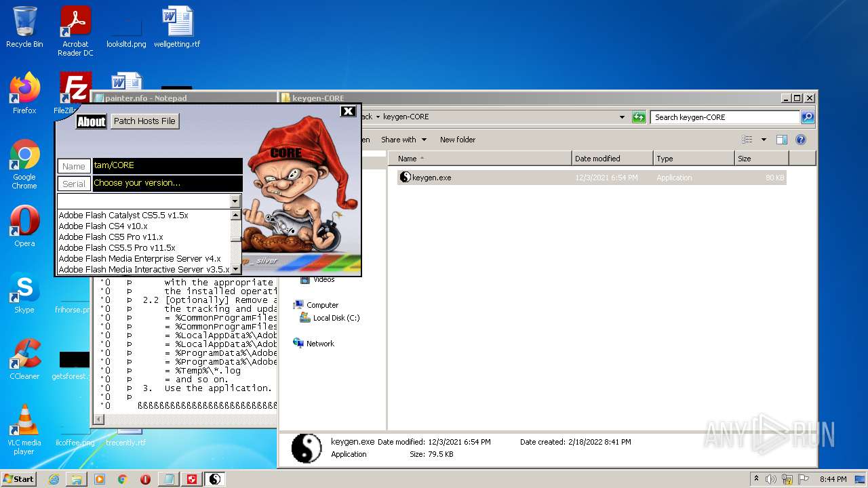Click the version list scroll-up arrow
868x488 pixels.
(x=236, y=215)
